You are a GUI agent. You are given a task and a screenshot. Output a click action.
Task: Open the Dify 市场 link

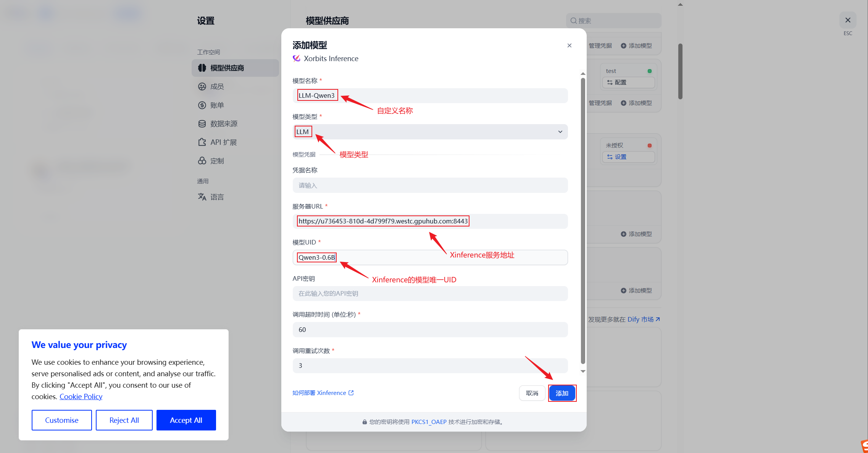[644, 319]
